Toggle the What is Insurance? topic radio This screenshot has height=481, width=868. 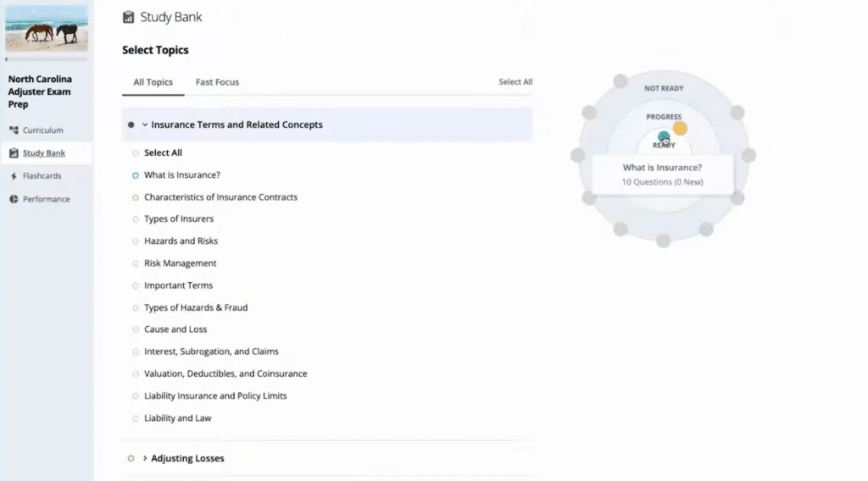pyautogui.click(x=136, y=175)
